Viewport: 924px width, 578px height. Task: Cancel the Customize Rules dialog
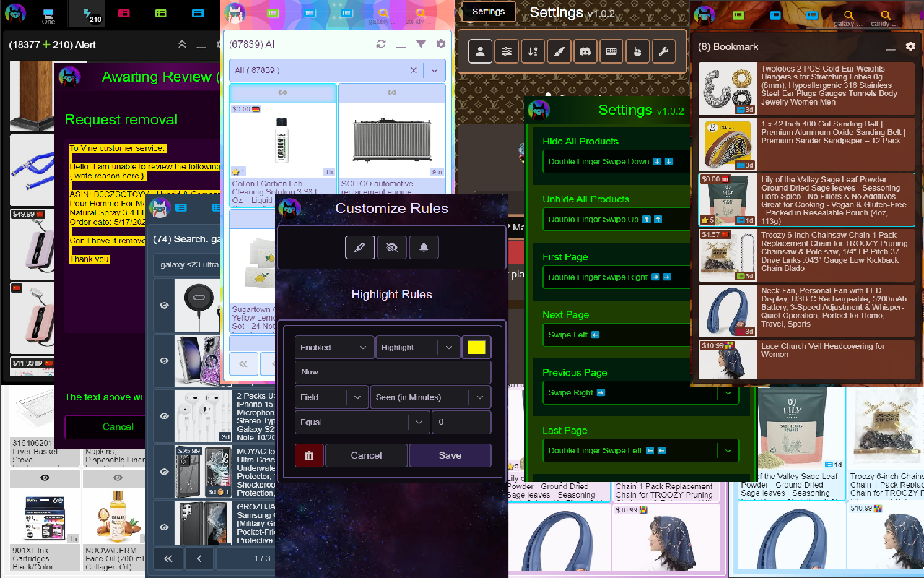coord(366,455)
